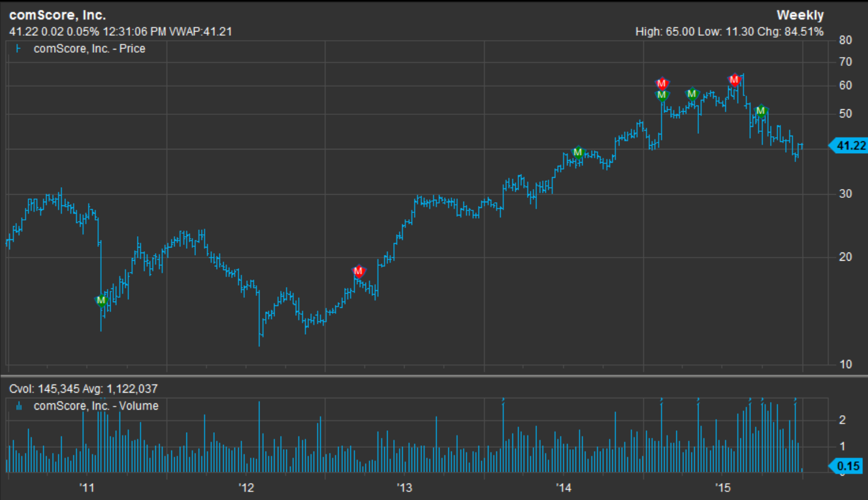Click the '12 year label on time axis

[245, 487]
